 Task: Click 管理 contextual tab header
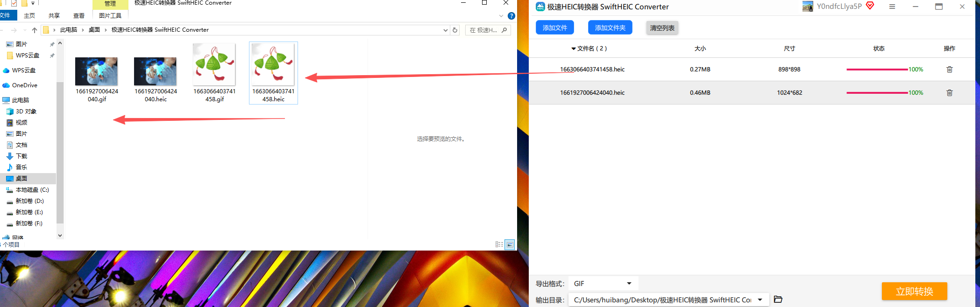click(x=110, y=4)
